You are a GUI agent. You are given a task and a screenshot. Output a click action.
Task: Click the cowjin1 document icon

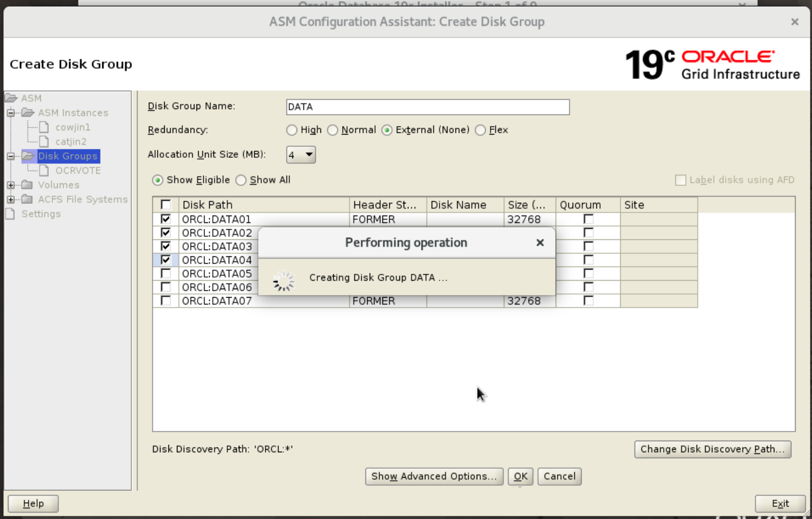coord(44,127)
